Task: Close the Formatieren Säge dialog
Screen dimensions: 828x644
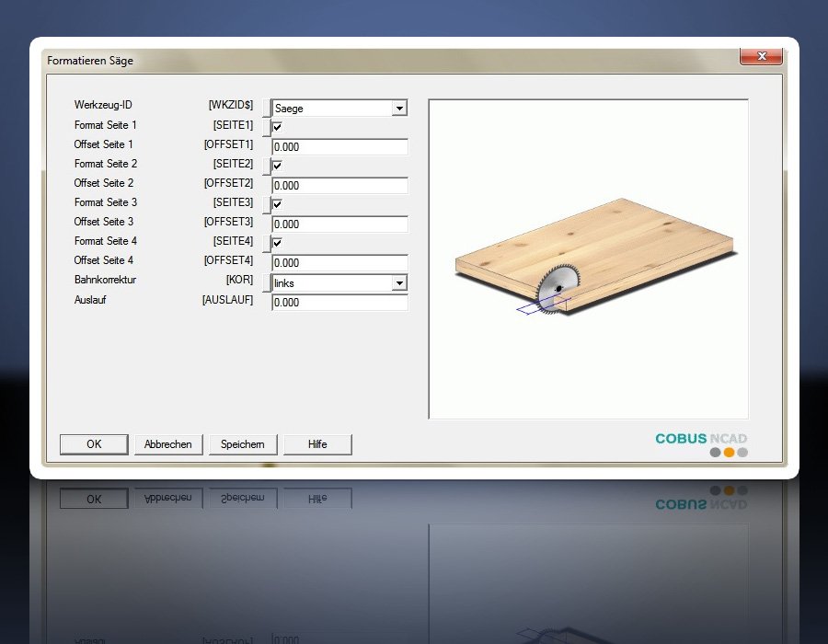Action: pyautogui.click(x=761, y=56)
